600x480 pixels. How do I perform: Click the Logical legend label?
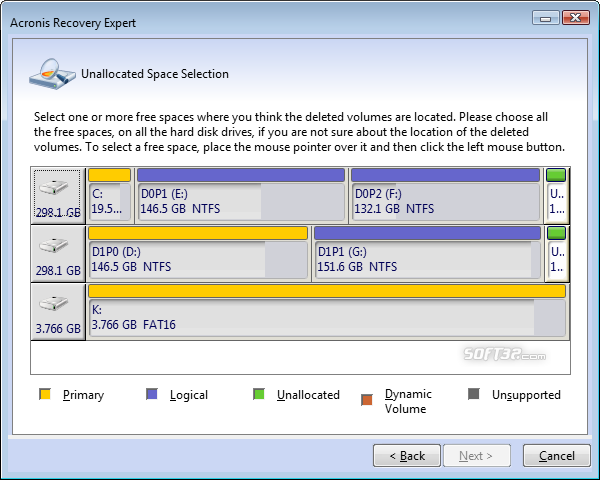(x=189, y=395)
